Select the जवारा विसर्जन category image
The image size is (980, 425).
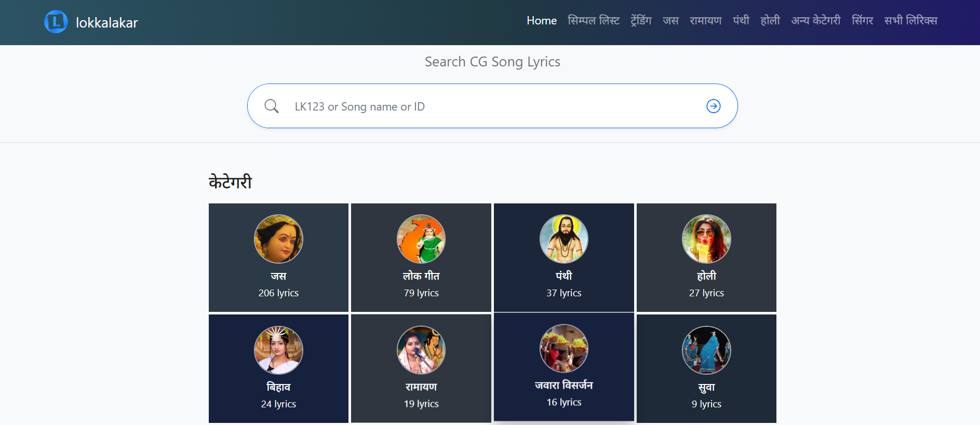(x=563, y=349)
